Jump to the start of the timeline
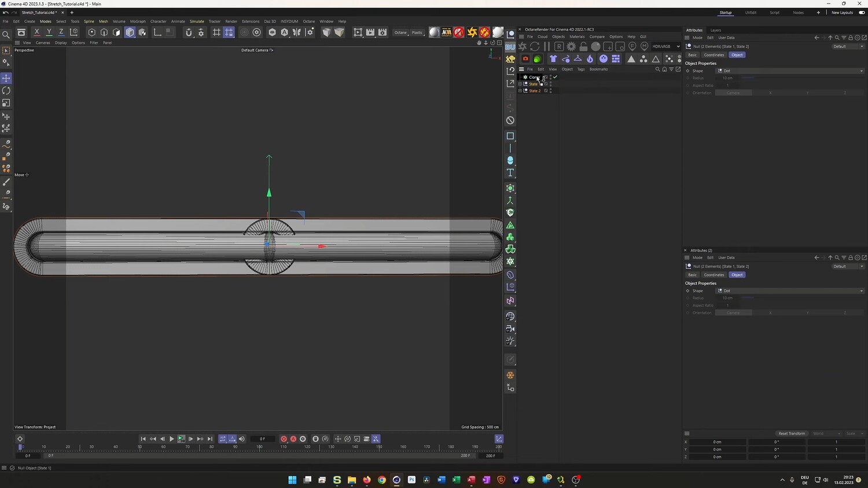Viewport: 868px width, 488px height. (x=143, y=439)
